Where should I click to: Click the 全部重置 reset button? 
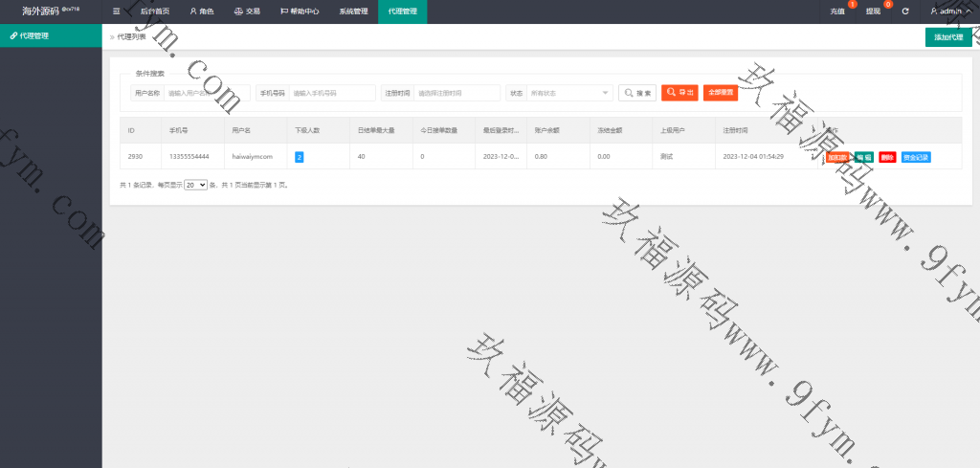coord(721,93)
